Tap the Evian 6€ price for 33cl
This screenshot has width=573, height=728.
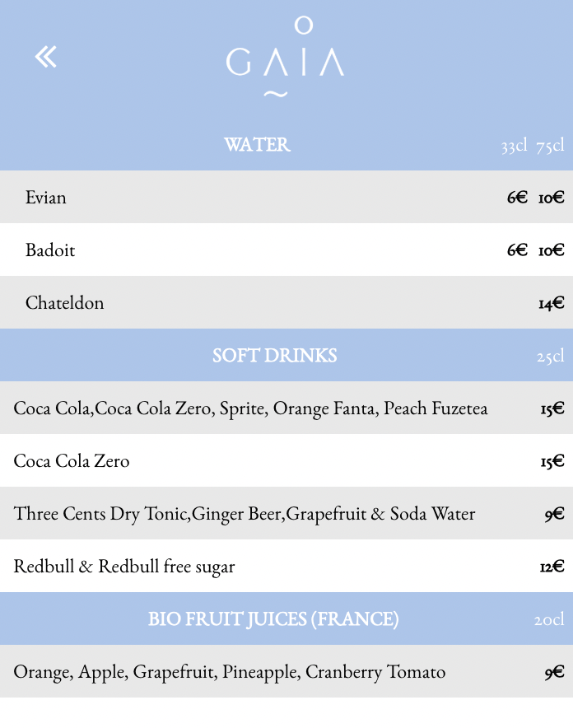[517, 198]
